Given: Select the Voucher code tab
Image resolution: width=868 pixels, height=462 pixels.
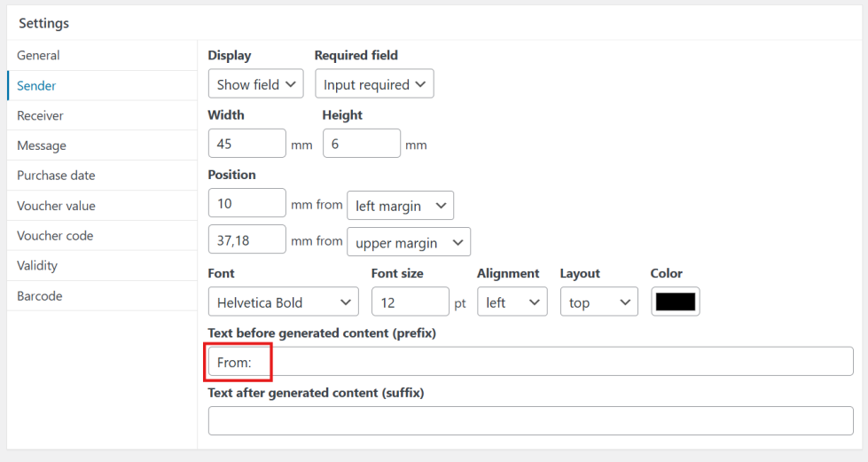Looking at the screenshot, I should tap(54, 236).
